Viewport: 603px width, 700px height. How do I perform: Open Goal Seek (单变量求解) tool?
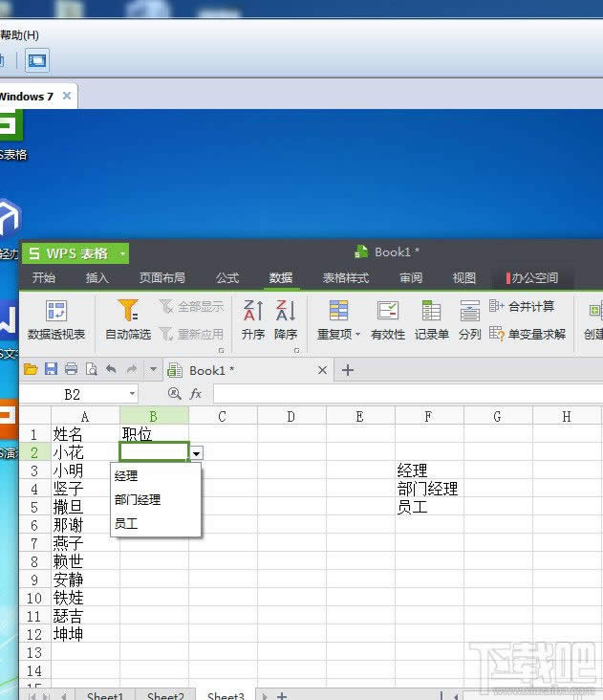pos(528,334)
